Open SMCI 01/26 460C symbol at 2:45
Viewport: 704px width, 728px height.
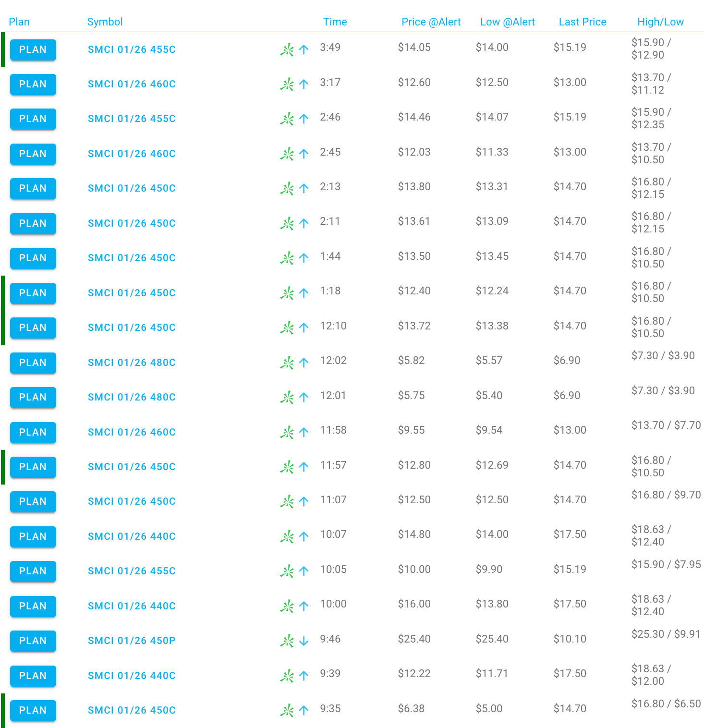[132, 154]
